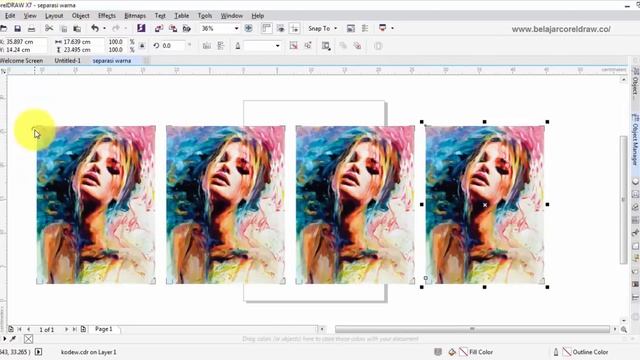Select the Page 1 tab
Viewport: 640px width, 360px height.
tap(104, 329)
